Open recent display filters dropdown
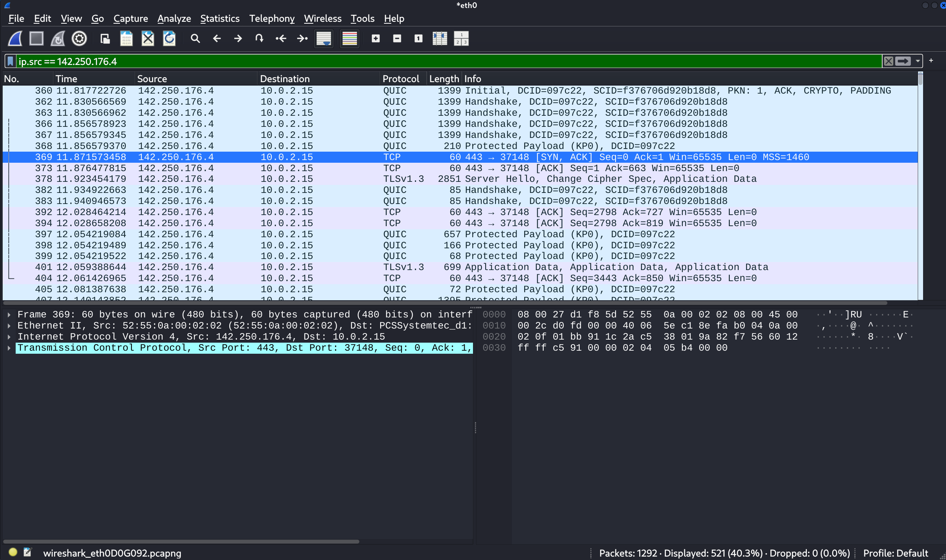Viewport: 946px width, 560px height. coord(917,61)
